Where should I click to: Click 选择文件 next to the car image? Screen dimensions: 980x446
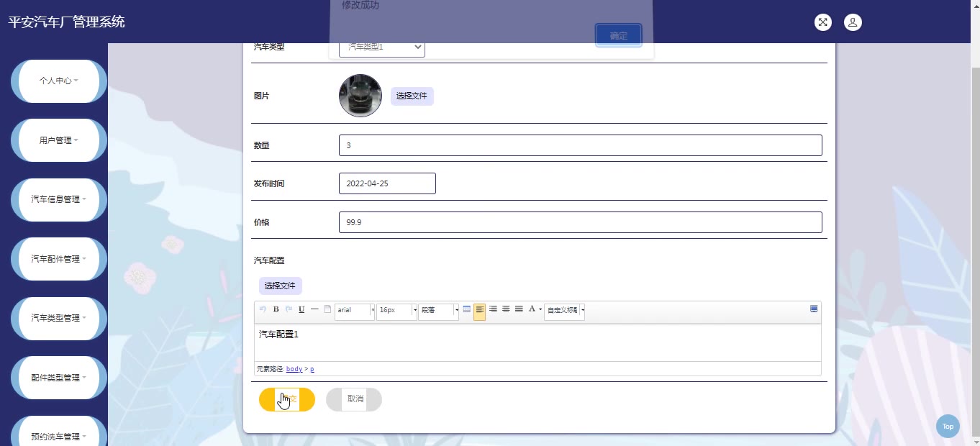point(412,96)
